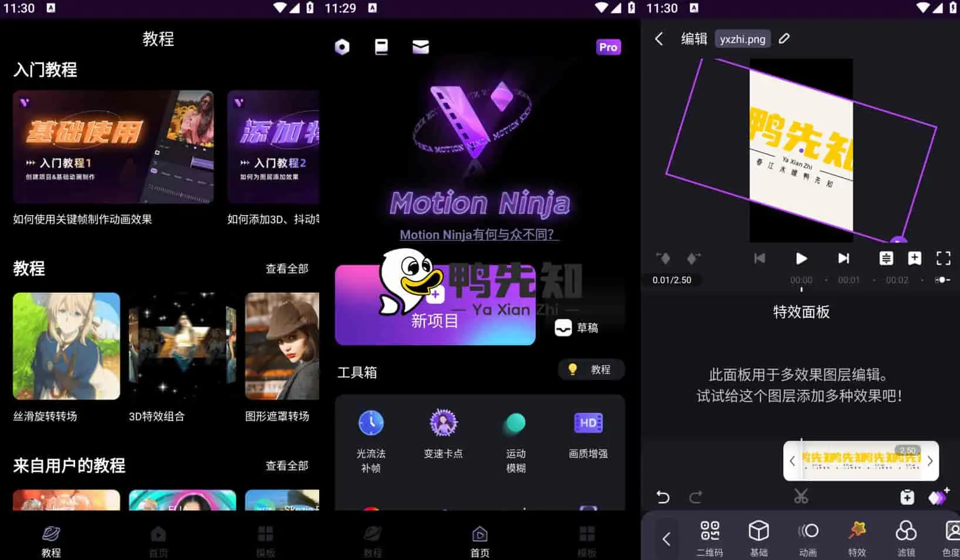Split the clip with scissors
This screenshot has width=960, height=560.
point(801,496)
